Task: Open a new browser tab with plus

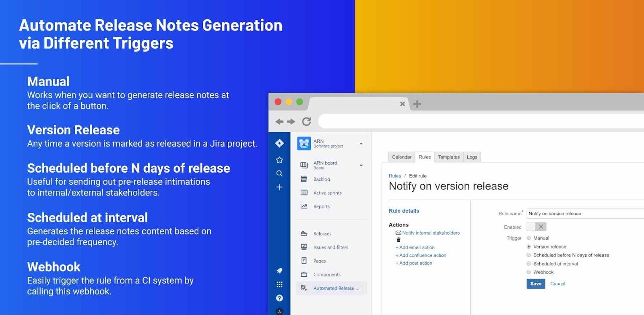Action: click(x=417, y=104)
